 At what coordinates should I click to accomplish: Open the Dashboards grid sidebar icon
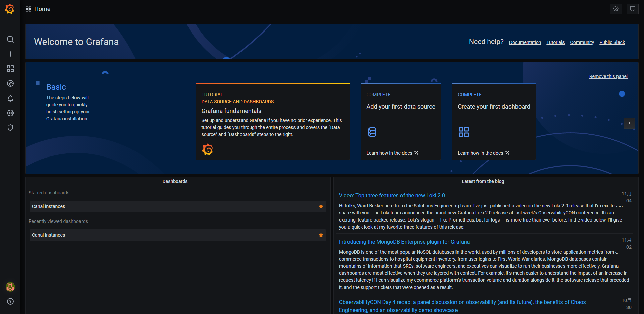pyautogui.click(x=10, y=69)
